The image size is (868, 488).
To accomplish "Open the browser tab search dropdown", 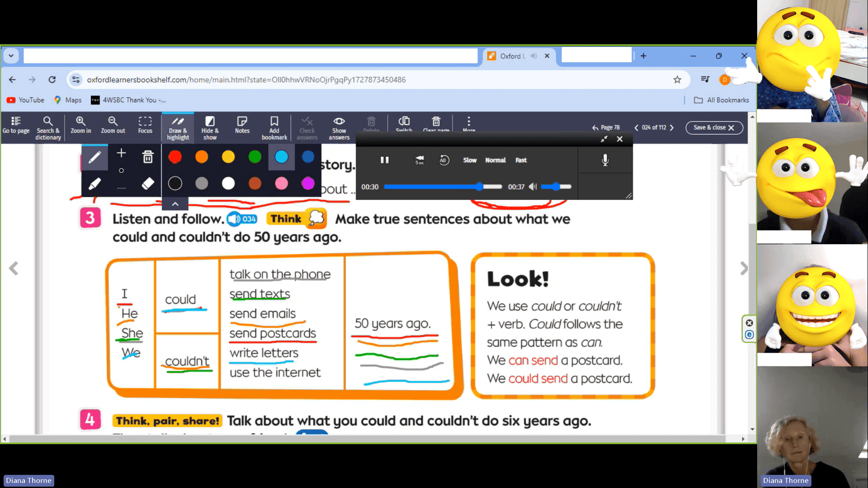I will click(x=11, y=56).
